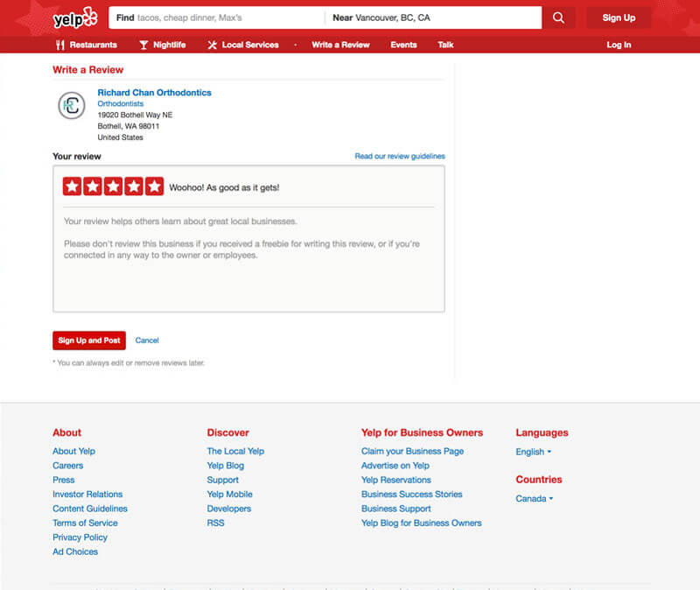Click the Near location input field
This screenshot has width=700, height=590.
coord(433,18)
